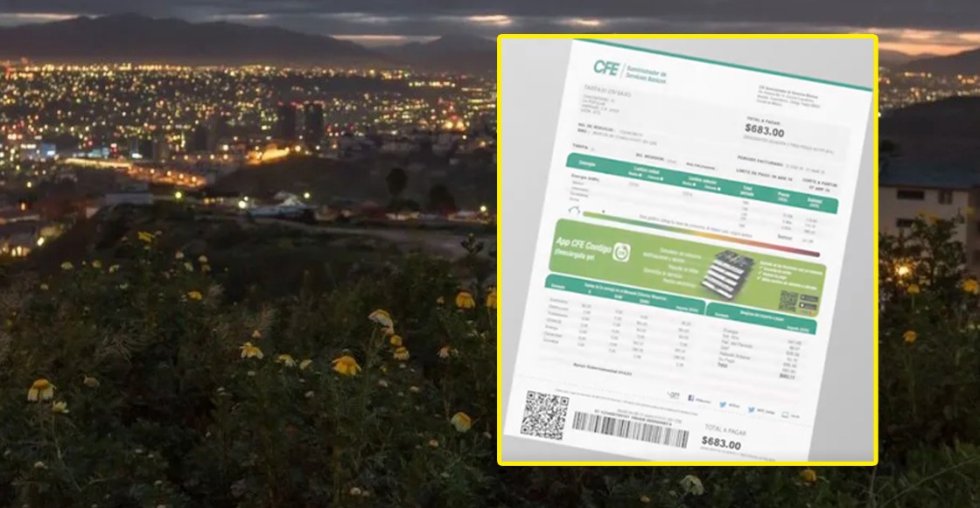Click the small QR code in green banner
The height and width of the screenshot is (508, 980).
click(x=787, y=301)
